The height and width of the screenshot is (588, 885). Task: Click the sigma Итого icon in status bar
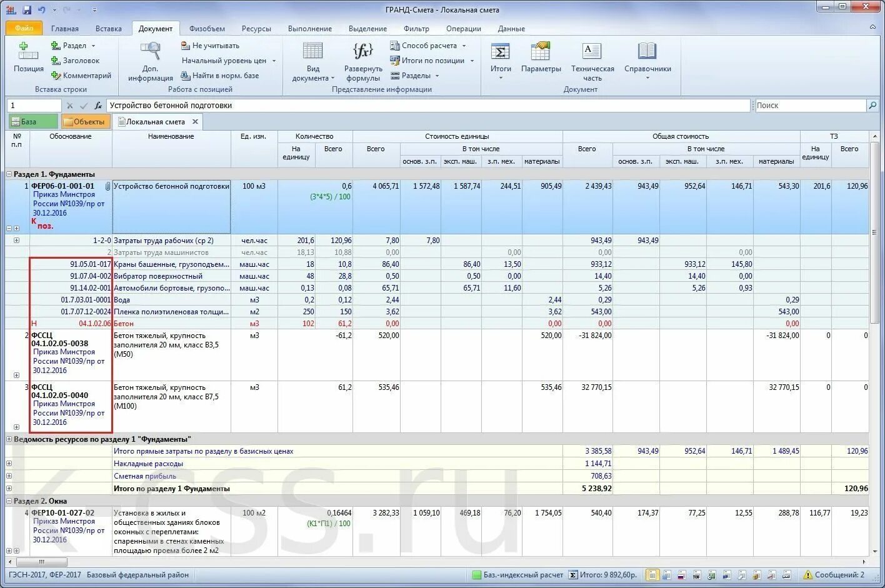(x=572, y=575)
